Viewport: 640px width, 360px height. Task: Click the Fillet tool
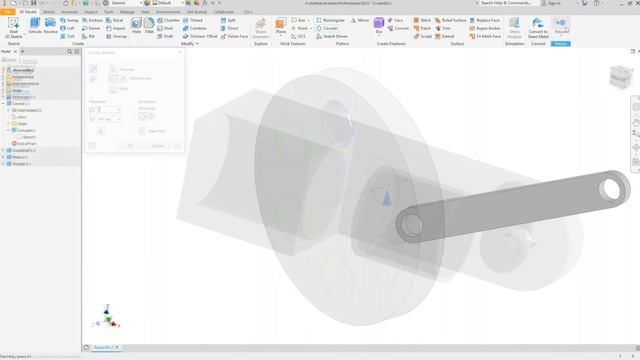coord(149,26)
